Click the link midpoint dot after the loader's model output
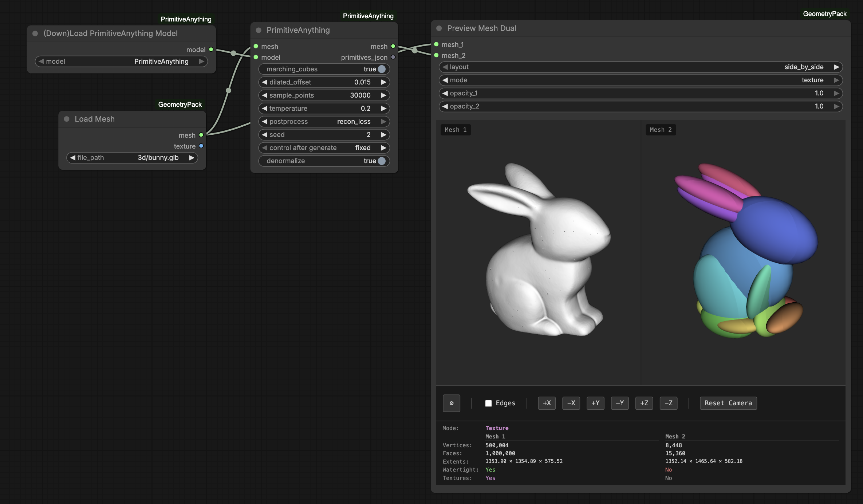Viewport: 863px width, 504px height. tap(233, 53)
